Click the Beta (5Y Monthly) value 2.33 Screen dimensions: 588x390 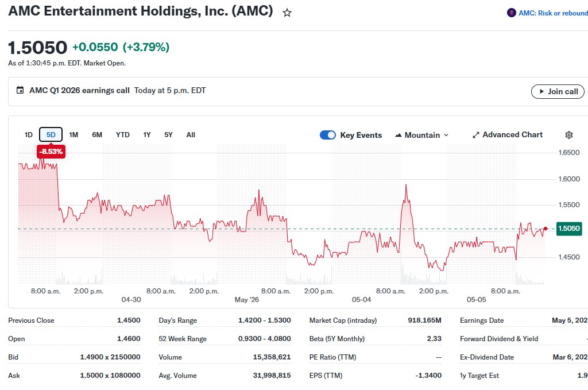[434, 339]
